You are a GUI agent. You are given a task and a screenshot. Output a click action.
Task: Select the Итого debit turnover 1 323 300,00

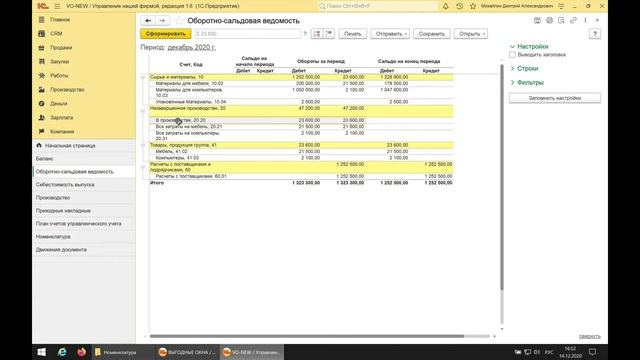click(x=306, y=183)
